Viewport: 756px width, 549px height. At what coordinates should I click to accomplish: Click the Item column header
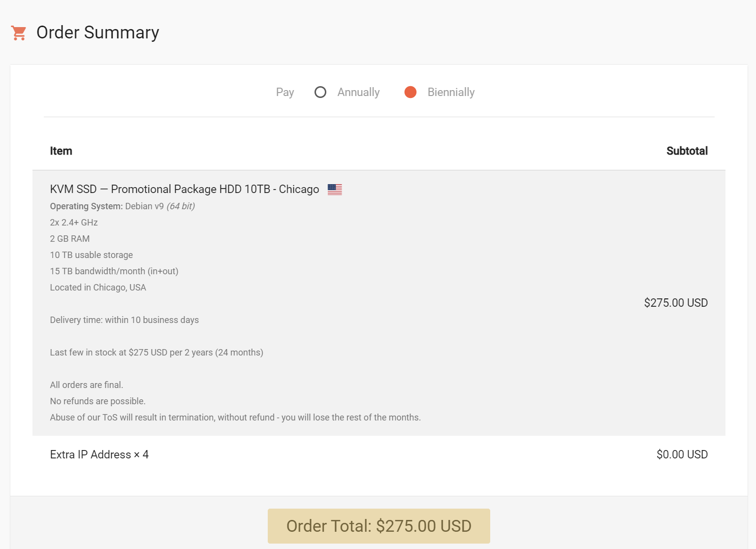(x=61, y=151)
